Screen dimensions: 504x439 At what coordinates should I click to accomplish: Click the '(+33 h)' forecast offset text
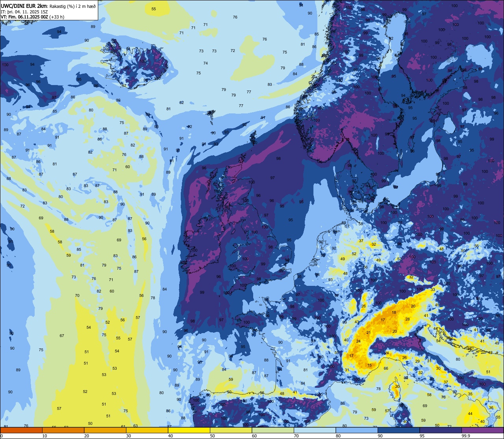click(x=57, y=17)
